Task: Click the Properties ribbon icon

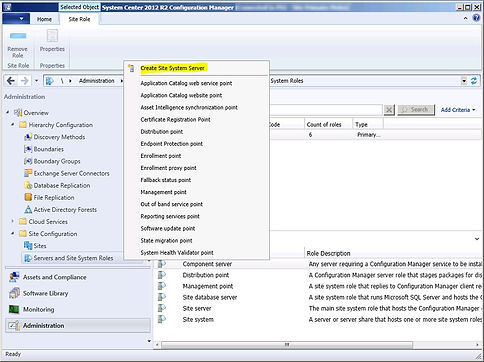Action: point(52,35)
